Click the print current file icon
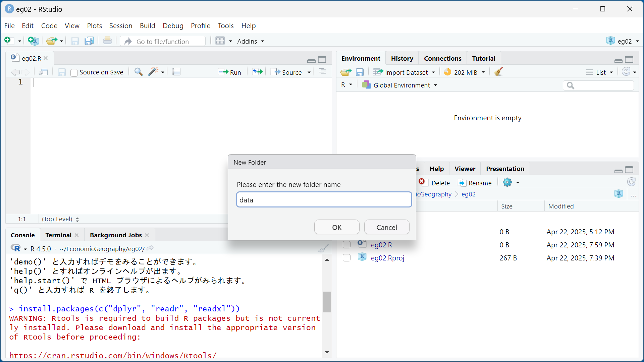The height and width of the screenshot is (362, 644). pos(107,41)
